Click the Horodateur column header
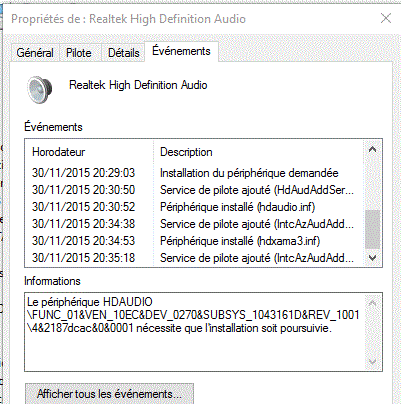This screenshot has width=401, height=404. point(89,152)
